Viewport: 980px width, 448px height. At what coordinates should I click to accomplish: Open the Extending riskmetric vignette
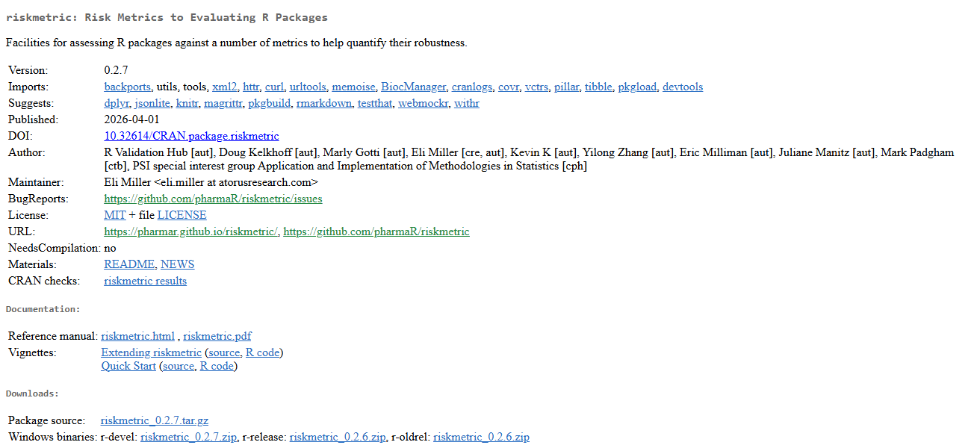151,352
